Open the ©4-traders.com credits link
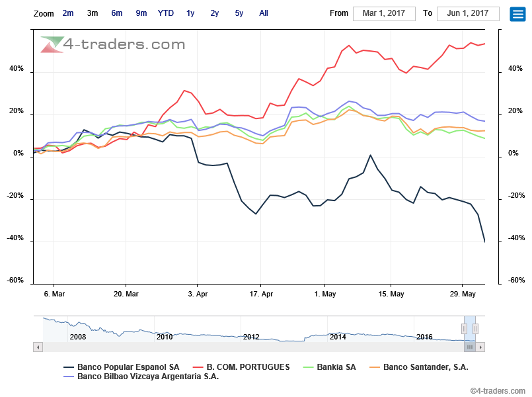The height and width of the screenshot is (397, 532). (498, 391)
